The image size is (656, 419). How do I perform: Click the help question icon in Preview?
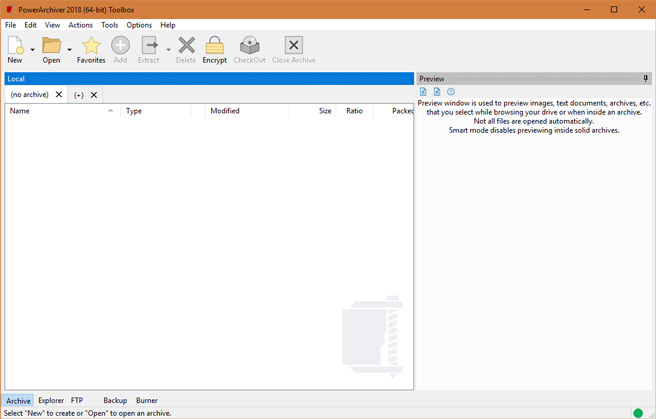pos(451,92)
